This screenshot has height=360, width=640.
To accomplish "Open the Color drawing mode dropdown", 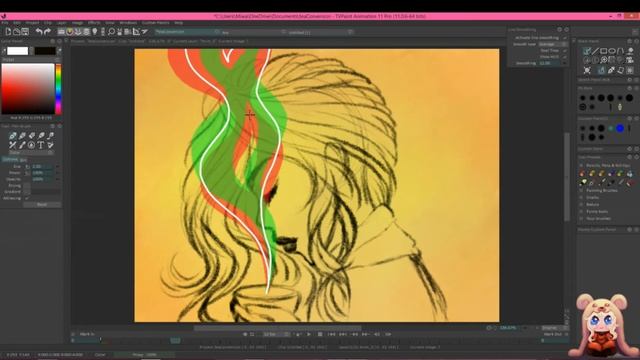I will click(x=31, y=153).
